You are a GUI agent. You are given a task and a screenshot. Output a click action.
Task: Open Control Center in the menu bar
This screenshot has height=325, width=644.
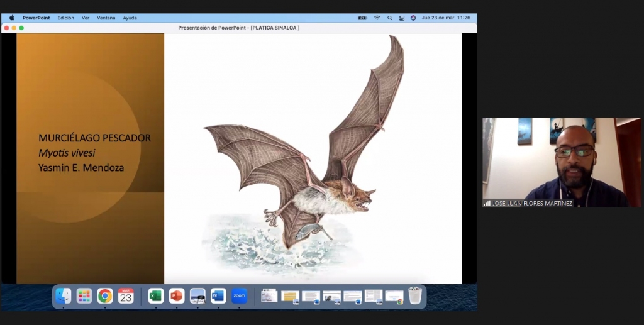pyautogui.click(x=401, y=18)
